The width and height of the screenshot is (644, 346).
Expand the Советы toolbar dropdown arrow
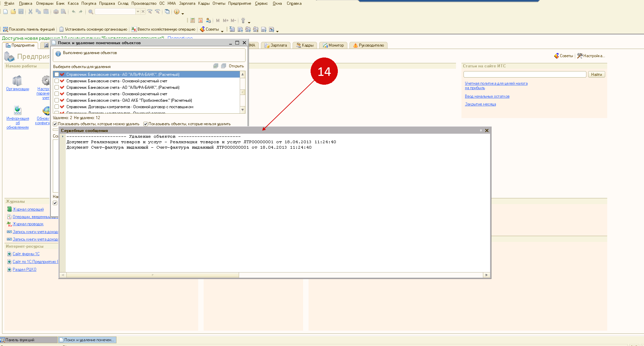pyautogui.click(x=222, y=31)
